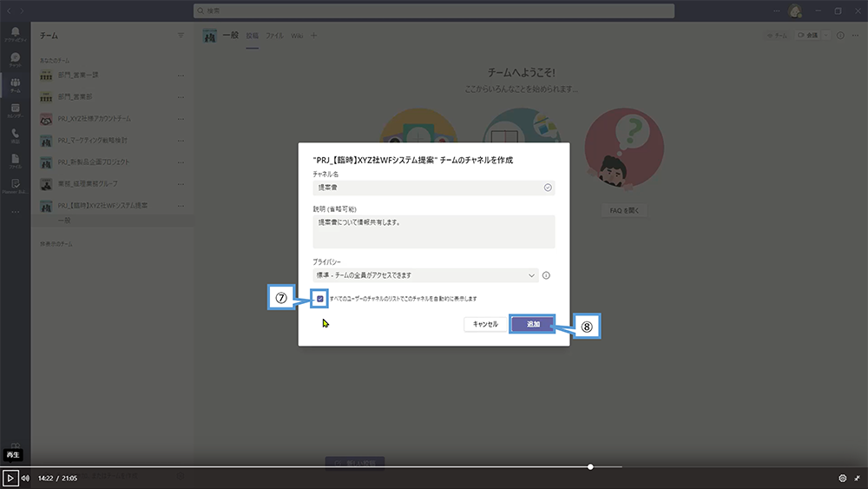Click the キャンセル button

[x=485, y=324]
